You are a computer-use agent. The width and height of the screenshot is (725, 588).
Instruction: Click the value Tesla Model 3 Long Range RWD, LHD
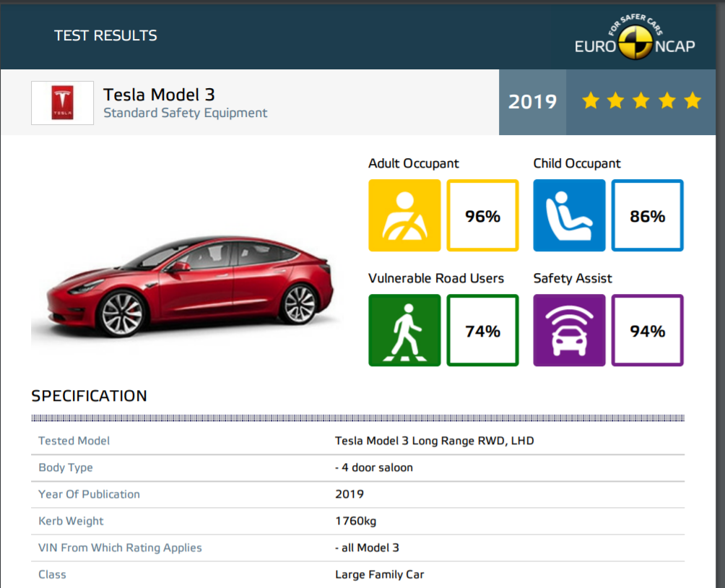tap(434, 441)
